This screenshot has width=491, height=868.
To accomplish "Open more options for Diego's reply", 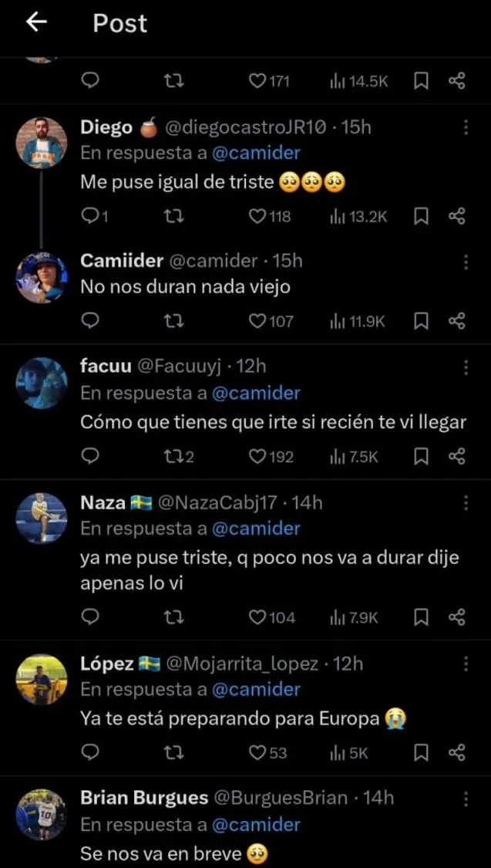I will [466, 128].
